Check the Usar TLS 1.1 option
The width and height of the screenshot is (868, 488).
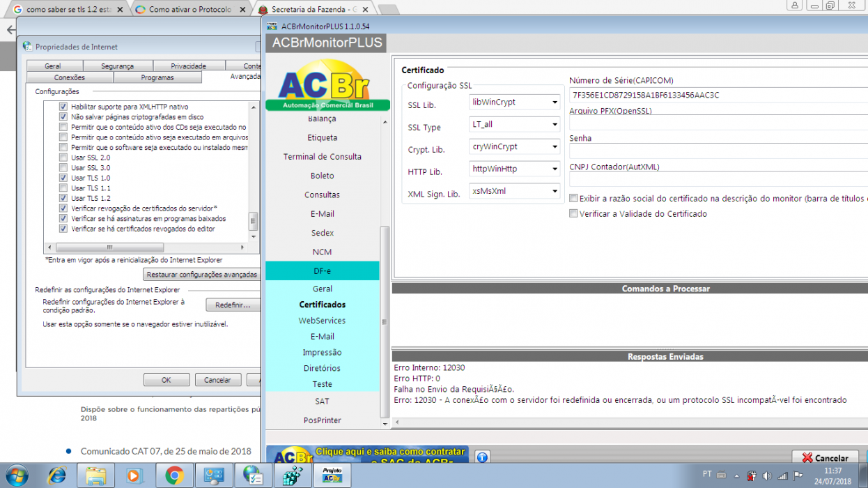[63, 188]
